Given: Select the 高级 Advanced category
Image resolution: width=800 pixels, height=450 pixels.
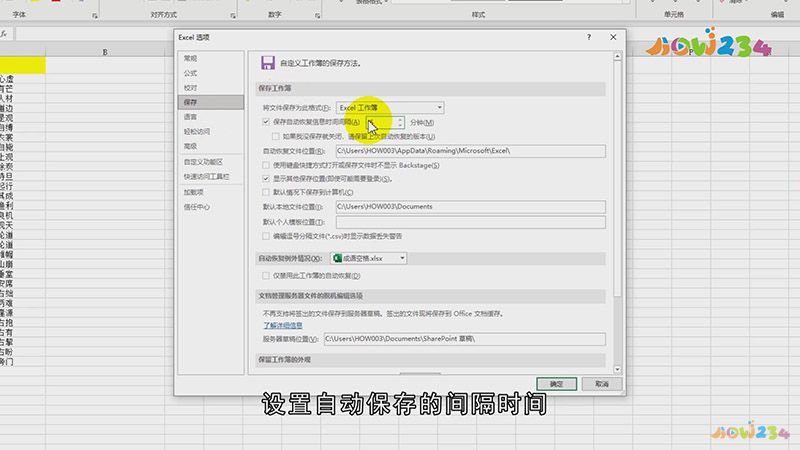Looking at the screenshot, I should pyautogui.click(x=211, y=146).
